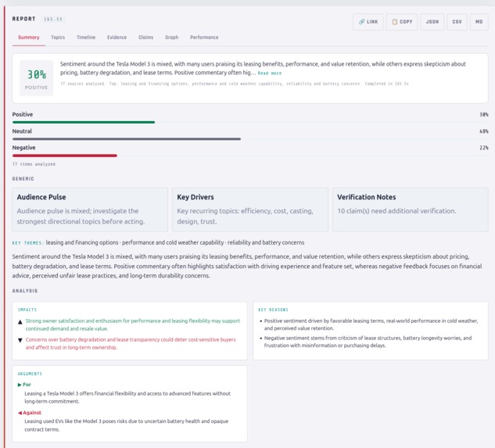This screenshot has width=495, height=448.
Task: Click the 'IMPACTS' panel heading
Action: click(x=27, y=310)
